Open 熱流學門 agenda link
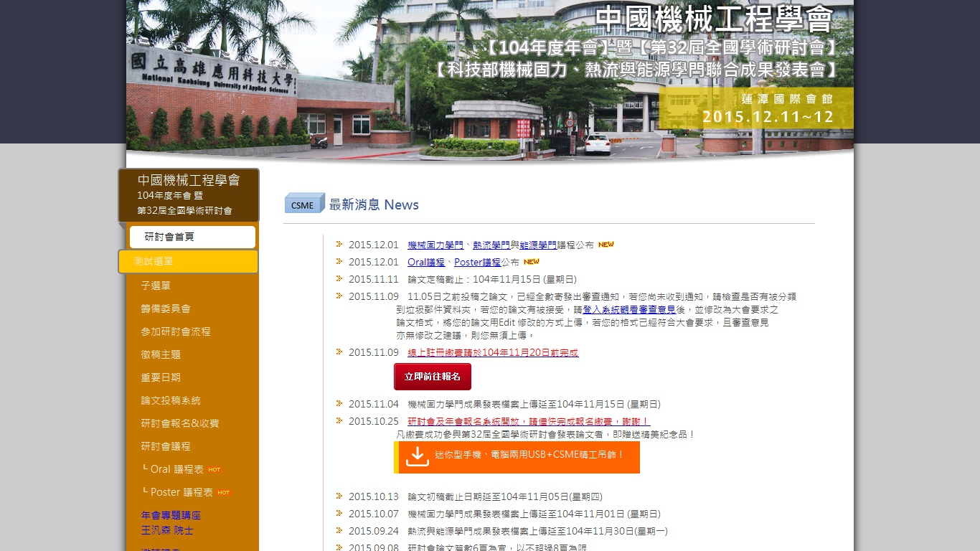This screenshot has width=980, height=551. (491, 245)
